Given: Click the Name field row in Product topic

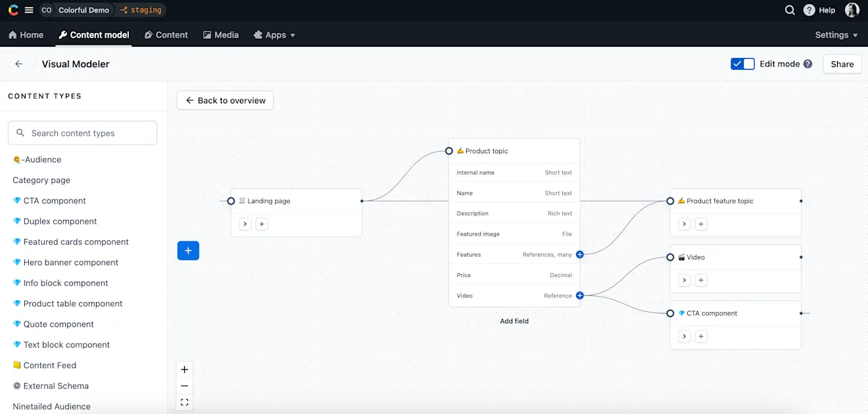Looking at the screenshot, I should (514, 193).
